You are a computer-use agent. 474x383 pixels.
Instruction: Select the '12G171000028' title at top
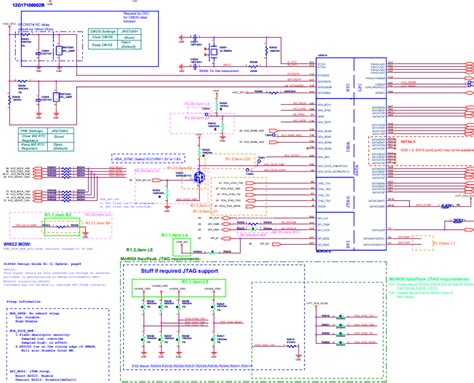point(28,5)
